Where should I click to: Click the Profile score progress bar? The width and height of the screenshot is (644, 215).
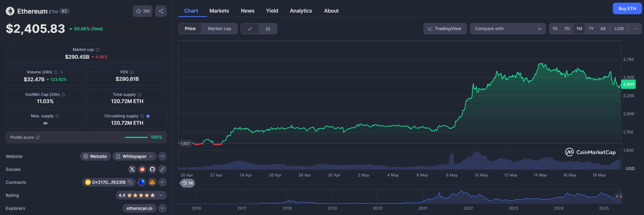[x=136, y=137]
